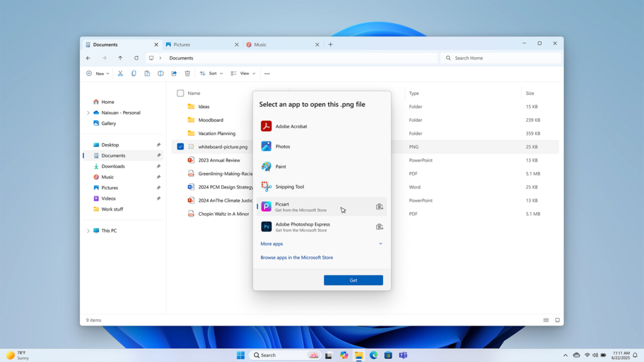Image resolution: width=644 pixels, height=362 pixels.
Task: Select all files using the Name header checkbox
Action: [x=180, y=92]
